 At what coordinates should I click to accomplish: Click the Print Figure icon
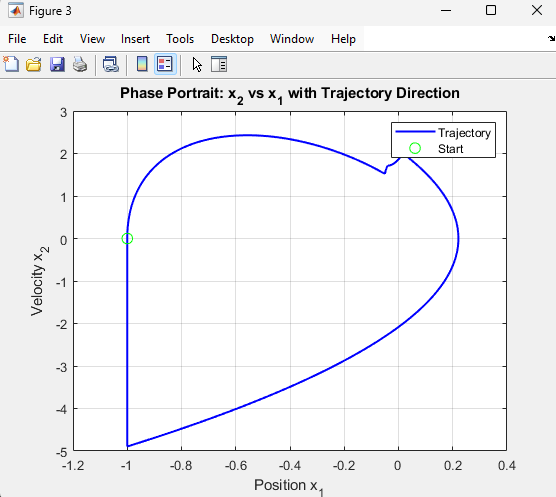tap(80, 65)
